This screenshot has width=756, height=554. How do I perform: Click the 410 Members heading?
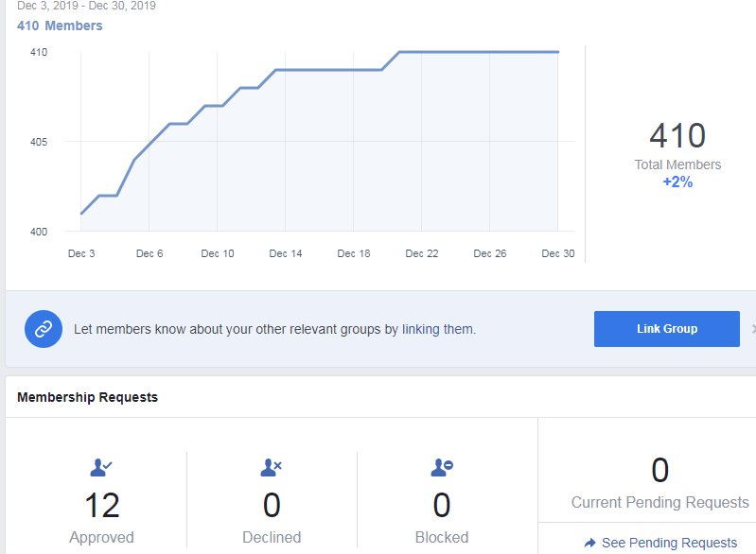click(60, 26)
